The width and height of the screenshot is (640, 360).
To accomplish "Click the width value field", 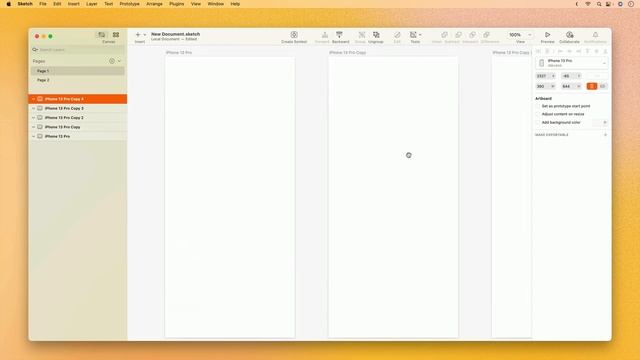I will click(x=546, y=86).
